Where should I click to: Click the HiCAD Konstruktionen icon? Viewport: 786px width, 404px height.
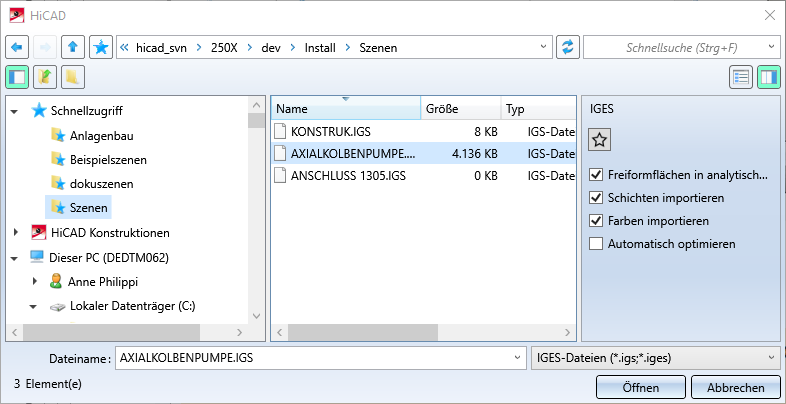[39, 233]
